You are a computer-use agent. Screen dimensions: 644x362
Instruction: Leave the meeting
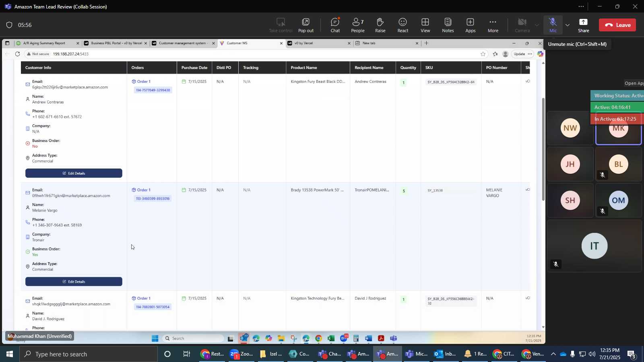click(617, 25)
